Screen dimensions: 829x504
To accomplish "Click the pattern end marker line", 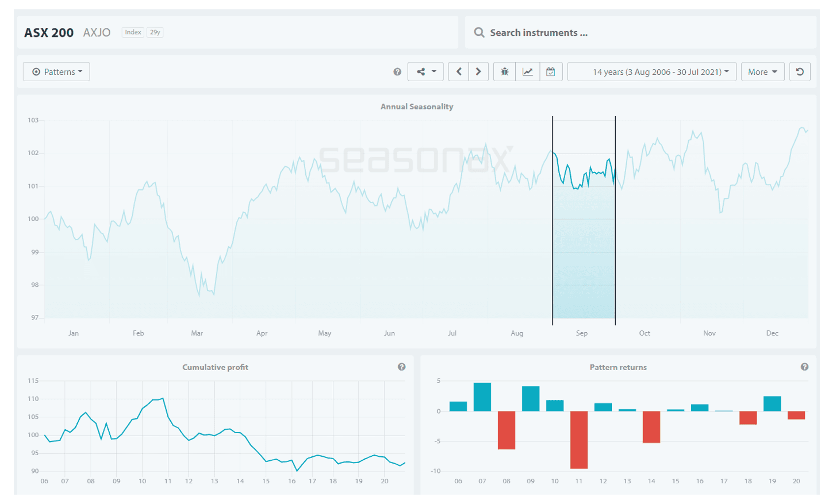I will (x=615, y=220).
